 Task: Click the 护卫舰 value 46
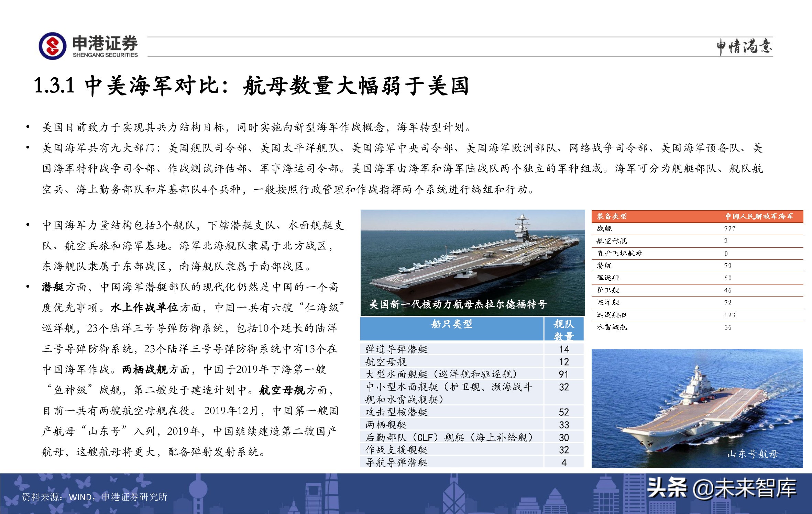pos(728,290)
